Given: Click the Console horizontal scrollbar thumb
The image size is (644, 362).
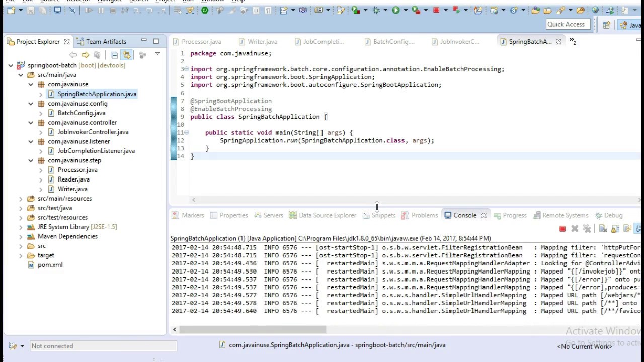Looking at the screenshot, I should [x=253, y=330].
